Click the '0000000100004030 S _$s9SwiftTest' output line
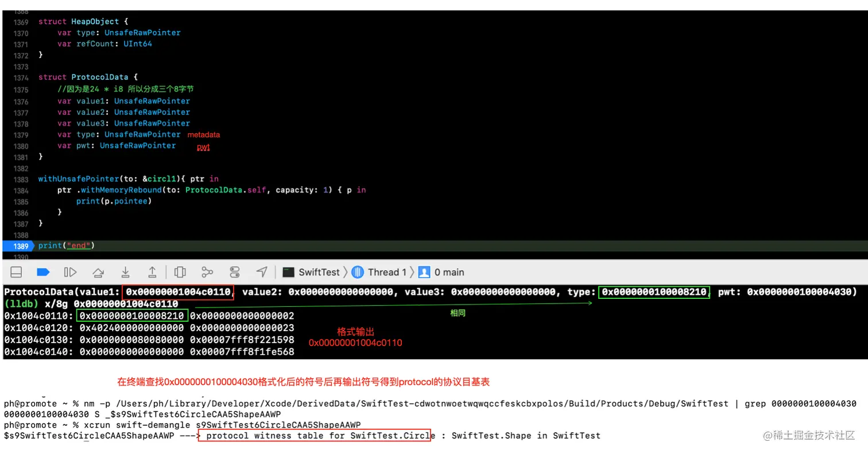This screenshot has width=868, height=454. click(x=142, y=414)
